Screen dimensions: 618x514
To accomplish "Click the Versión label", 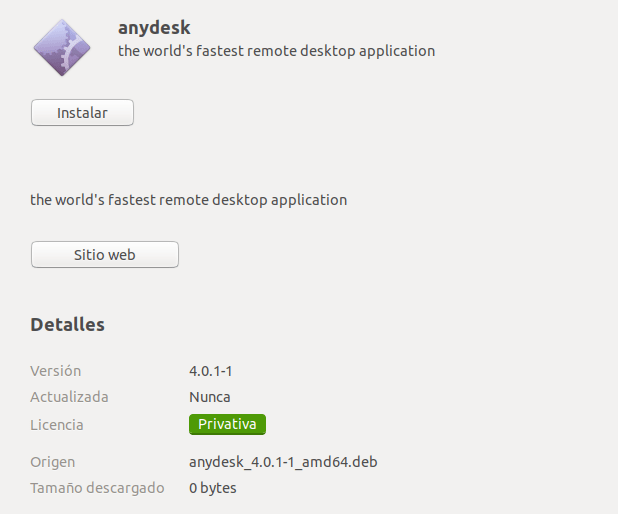I will (56, 371).
